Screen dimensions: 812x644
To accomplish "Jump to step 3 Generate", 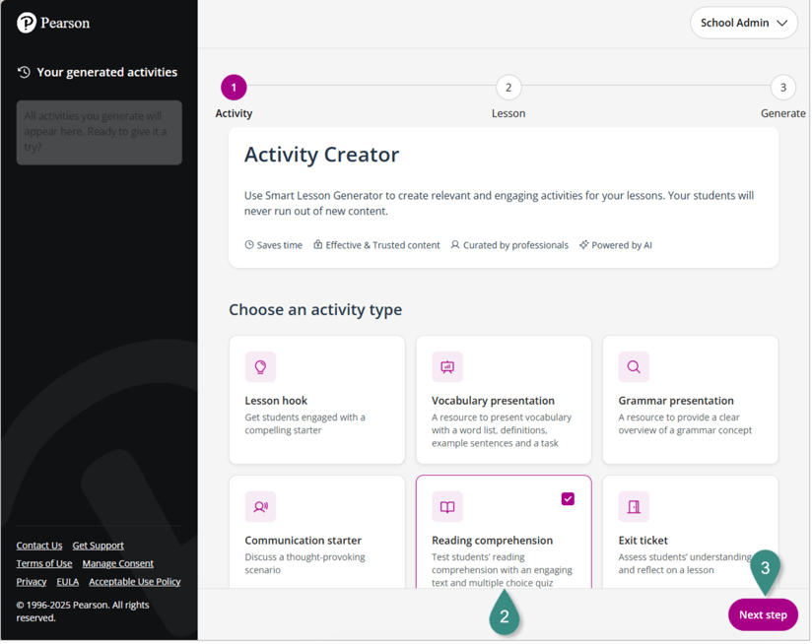I will tap(782, 88).
